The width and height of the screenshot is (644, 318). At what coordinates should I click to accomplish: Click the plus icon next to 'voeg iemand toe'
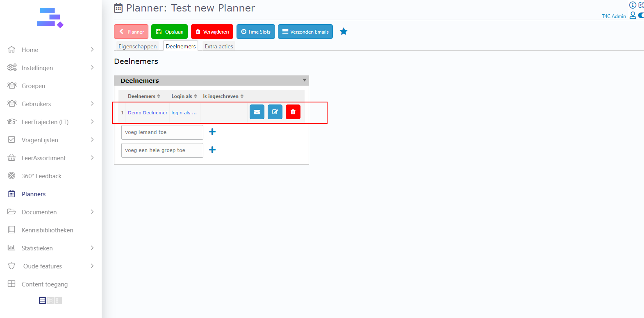point(212,132)
